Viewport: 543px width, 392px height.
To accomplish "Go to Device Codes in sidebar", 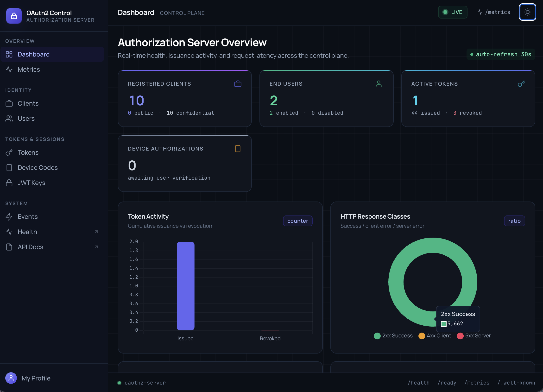I will 38,168.
